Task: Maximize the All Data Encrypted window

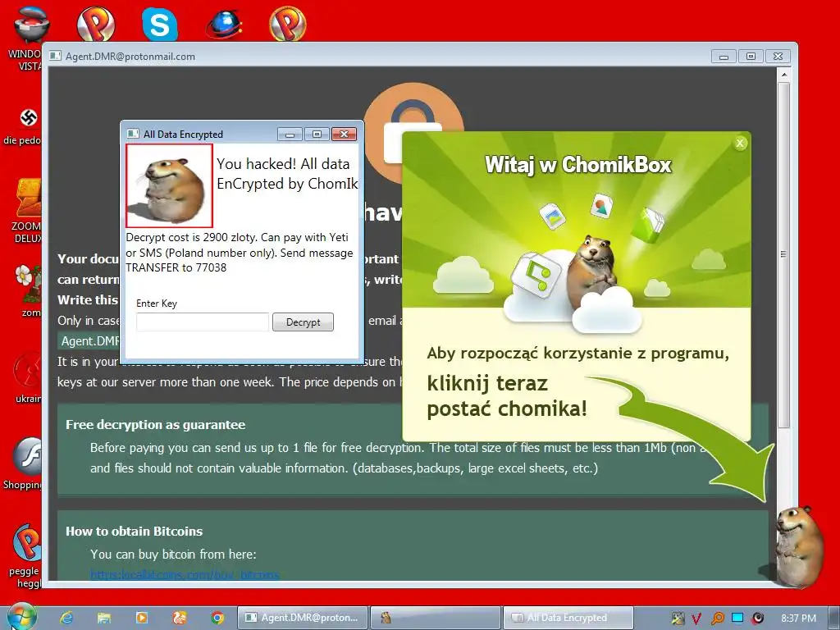Action: pyautogui.click(x=317, y=134)
